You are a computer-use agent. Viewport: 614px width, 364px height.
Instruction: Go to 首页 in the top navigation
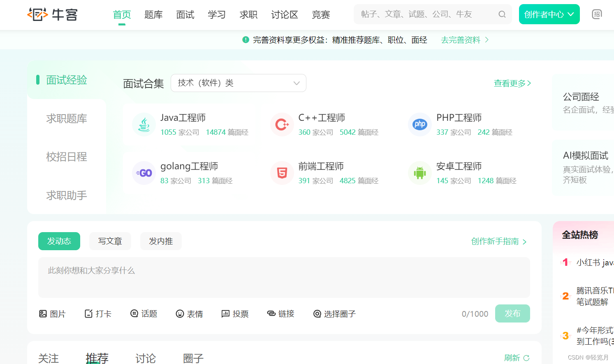(122, 15)
